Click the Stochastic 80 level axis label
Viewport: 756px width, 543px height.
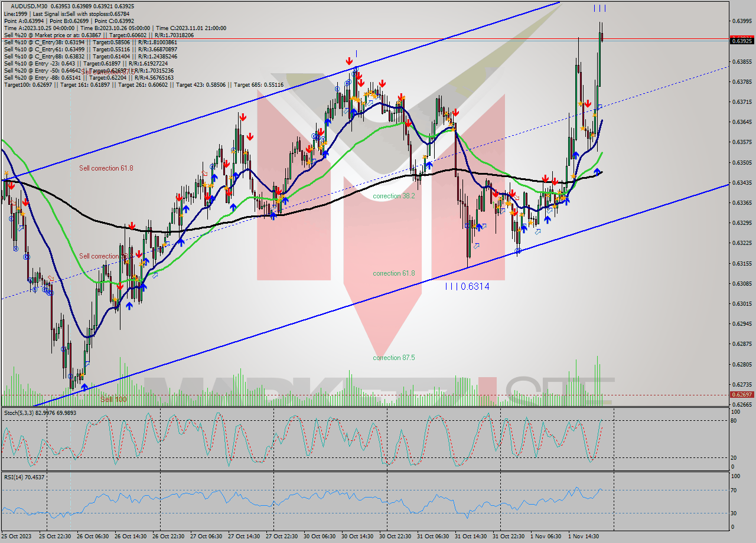[735, 421]
